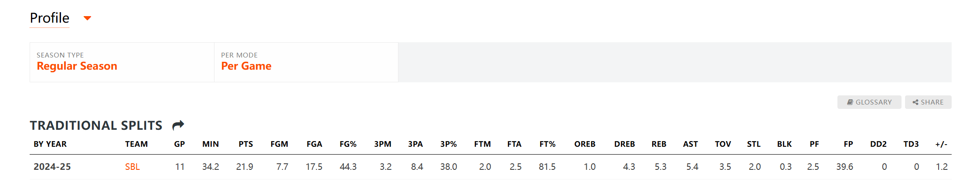Sort table by MIN column header
This screenshot has width=980, height=189.
[211, 144]
